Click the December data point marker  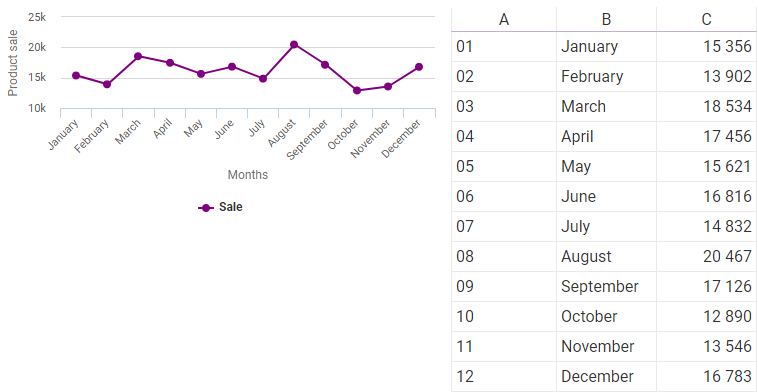click(419, 67)
